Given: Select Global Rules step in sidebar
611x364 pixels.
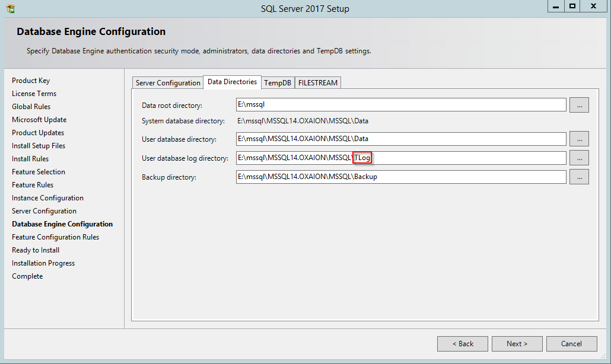Looking at the screenshot, I should pos(31,107).
